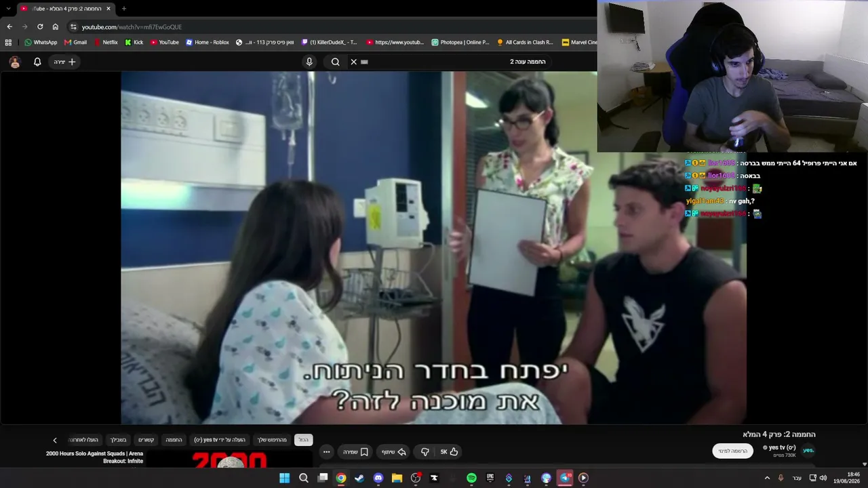This screenshot has width=868, height=488.
Task: Clear the YouTube search text
Action: 353,62
